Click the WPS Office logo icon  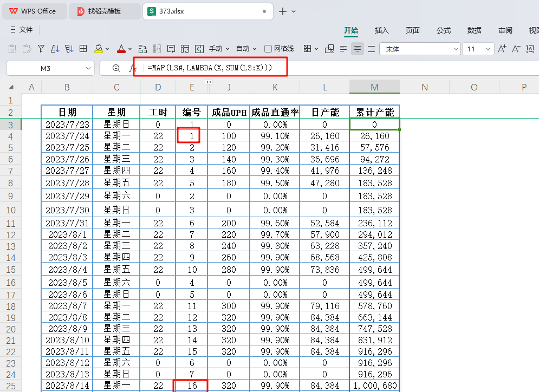(x=13, y=11)
